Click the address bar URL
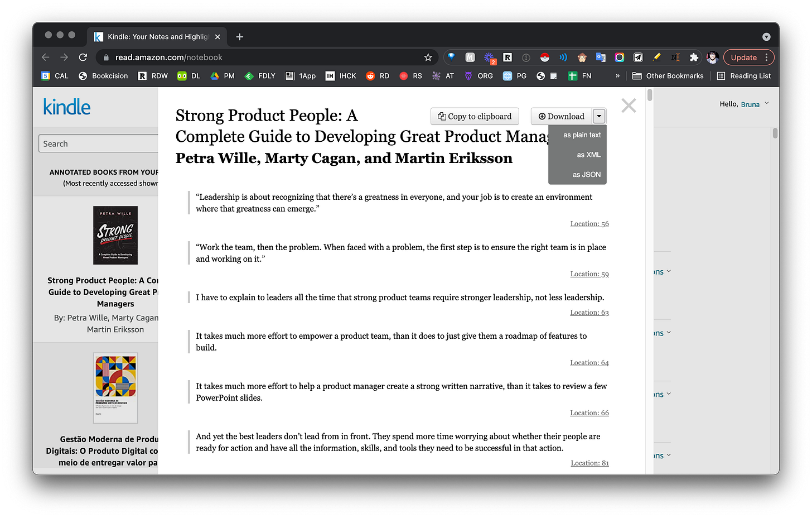This screenshot has height=518, width=812. point(168,57)
